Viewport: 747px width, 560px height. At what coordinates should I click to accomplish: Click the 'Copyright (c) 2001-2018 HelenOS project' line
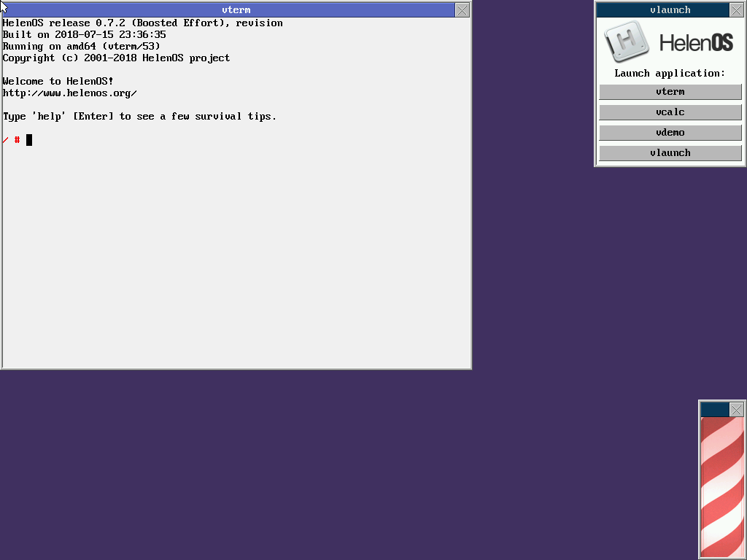(x=116, y=58)
